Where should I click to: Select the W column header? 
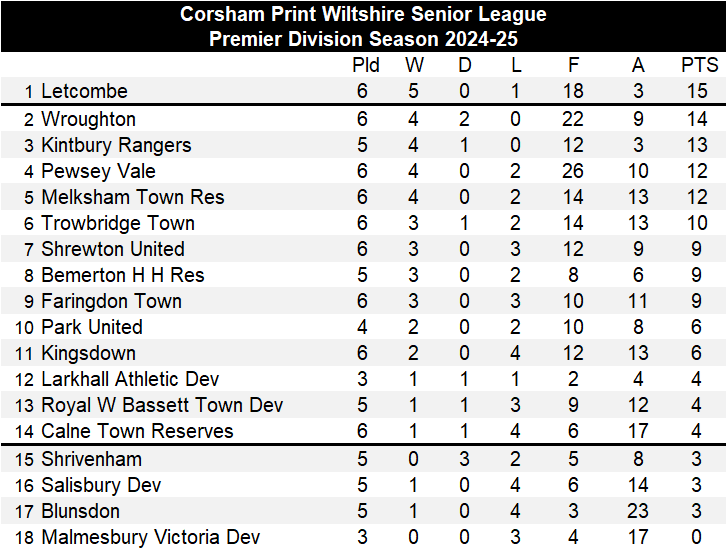pyautogui.click(x=414, y=65)
